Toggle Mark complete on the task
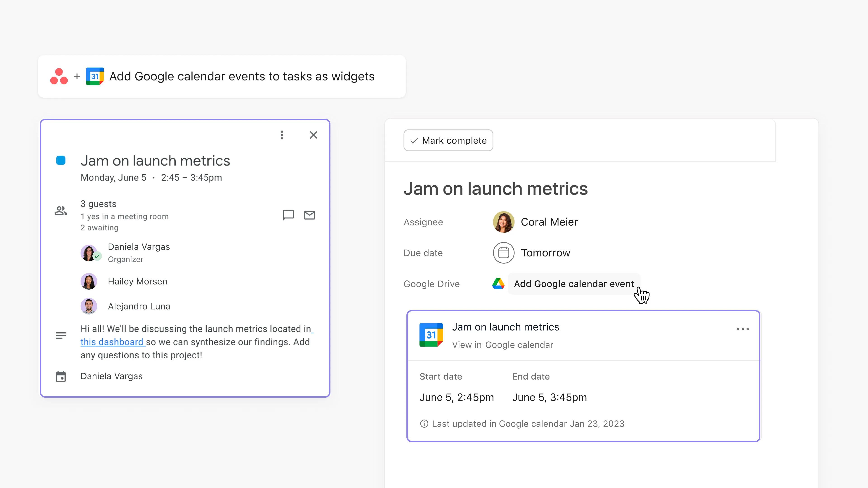The image size is (868, 488). point(448,141)
